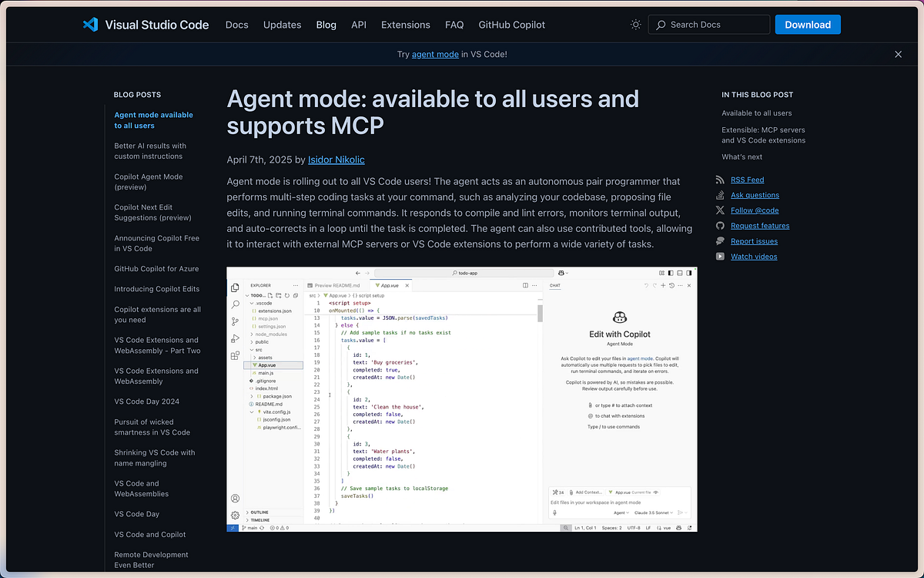Select the Run and Debug icon
Viewport: 924px width, 578px height.
pyautogui.click(x=236, y=337)
